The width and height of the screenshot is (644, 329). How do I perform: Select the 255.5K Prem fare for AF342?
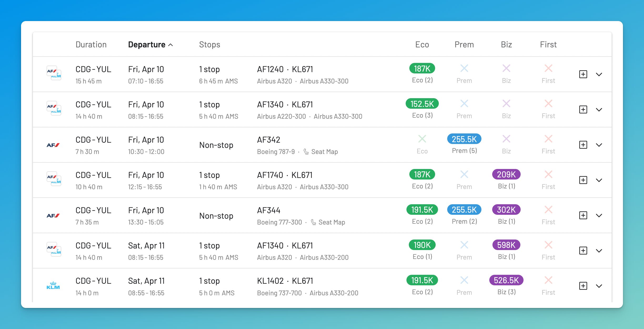click(464, 139)
